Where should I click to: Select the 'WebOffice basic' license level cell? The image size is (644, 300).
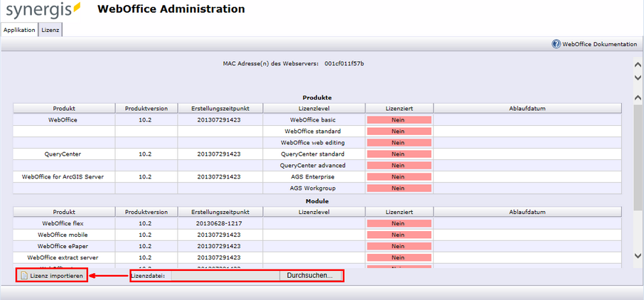313,120
